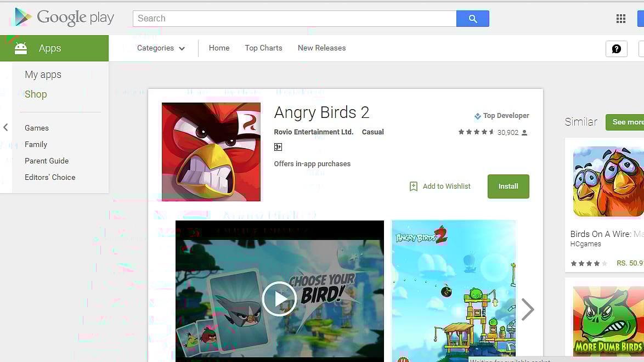Click the Google Play logo

[x=64, y=18]
